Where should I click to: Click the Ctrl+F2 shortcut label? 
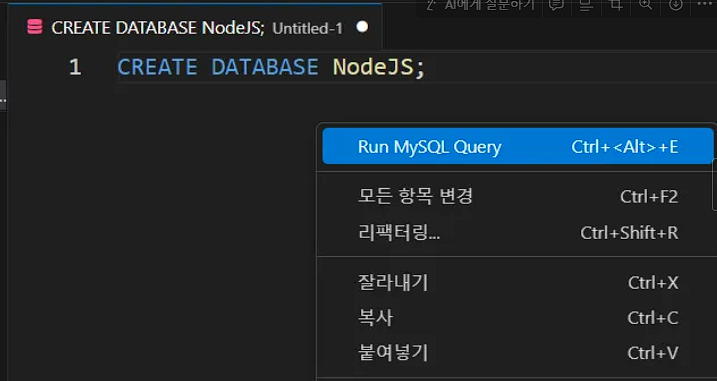[649, 197]
